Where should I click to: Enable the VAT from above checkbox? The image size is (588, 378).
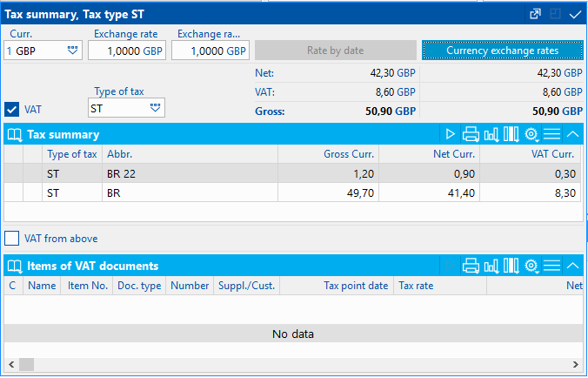pyautogui.click(x=12, y=238)
